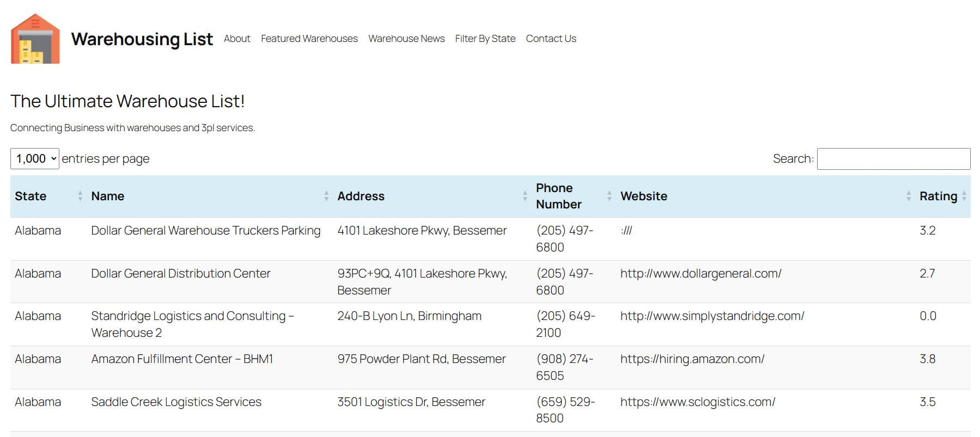Click the Warehousing List site title
980x437 pixels.
[142, 39]
